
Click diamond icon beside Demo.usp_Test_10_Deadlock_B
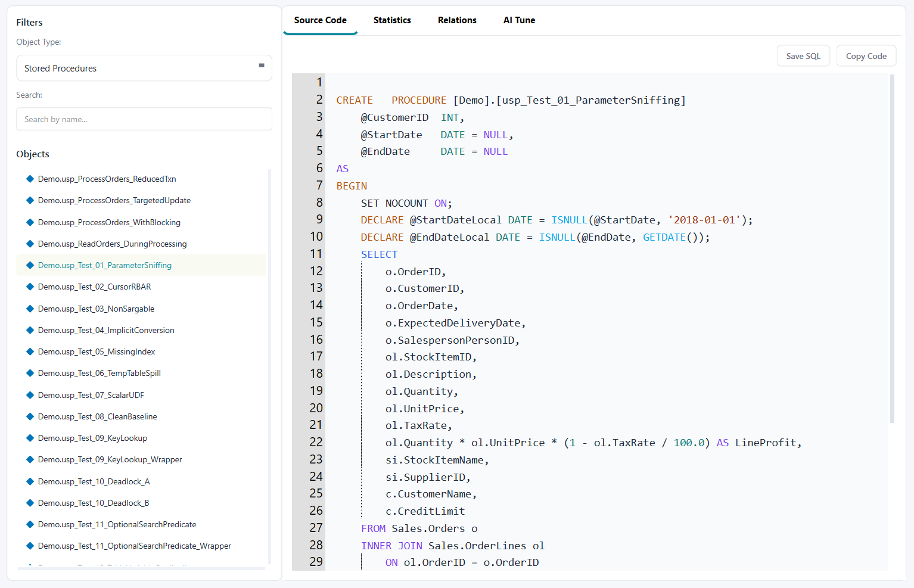(30, 503)
